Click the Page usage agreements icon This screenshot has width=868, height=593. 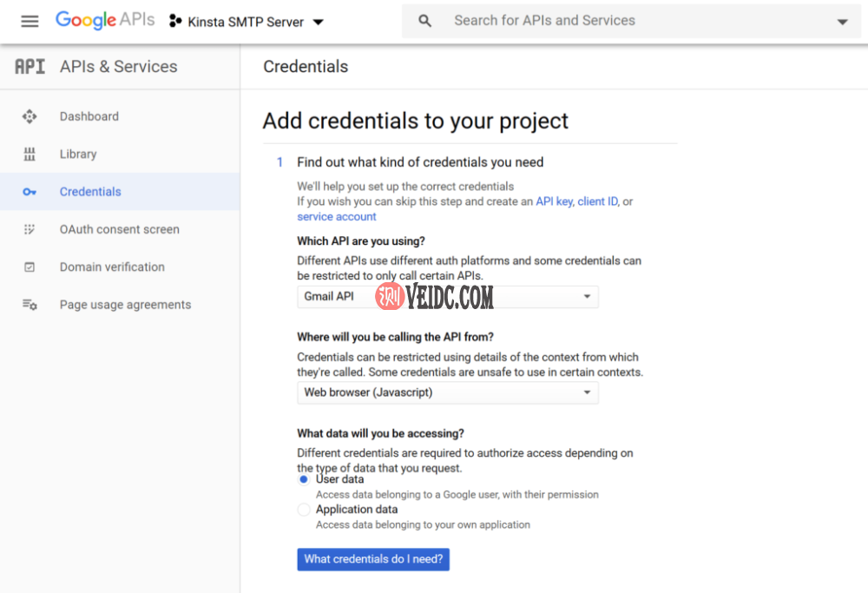[30, 305]
